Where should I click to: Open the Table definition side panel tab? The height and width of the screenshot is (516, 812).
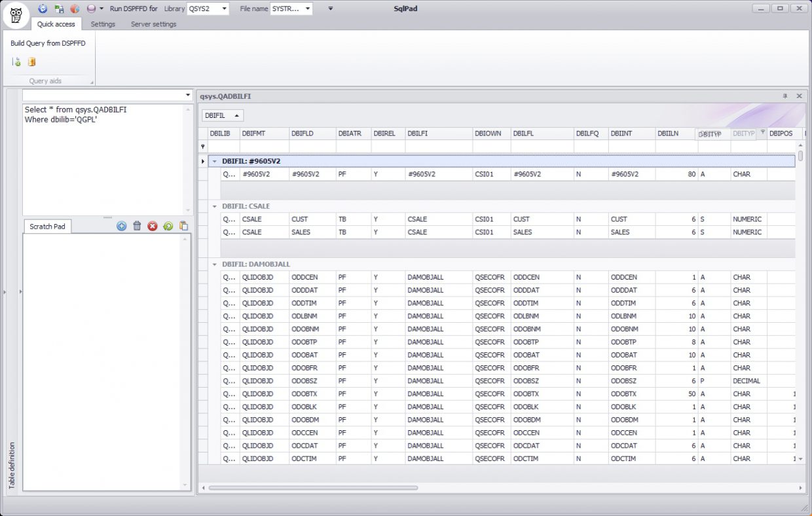tap(12, 465)
